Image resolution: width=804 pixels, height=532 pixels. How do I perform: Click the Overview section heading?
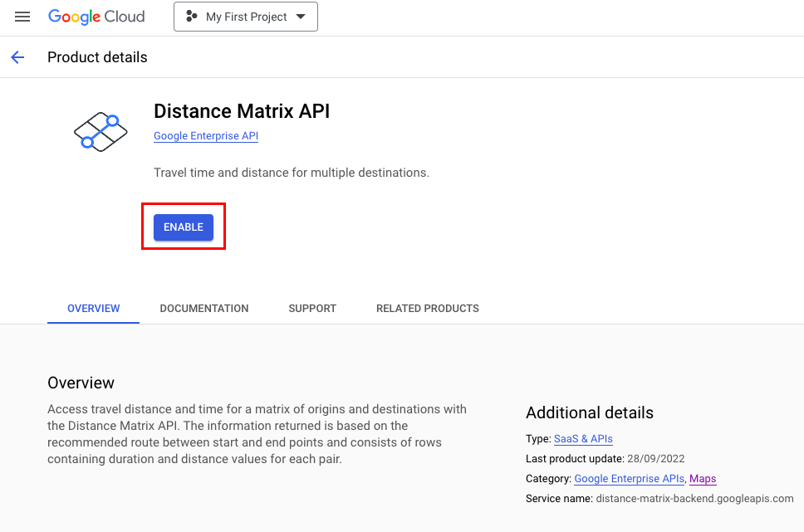pos(81,383)
